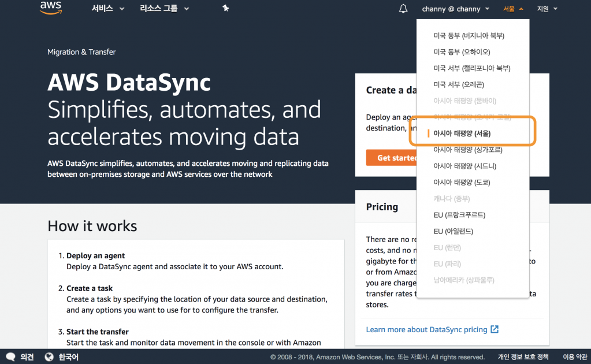Viewport: 591px width, 364px height.
Task: Open 개인 정보 보호 정책 footer link
Action: 523,357
